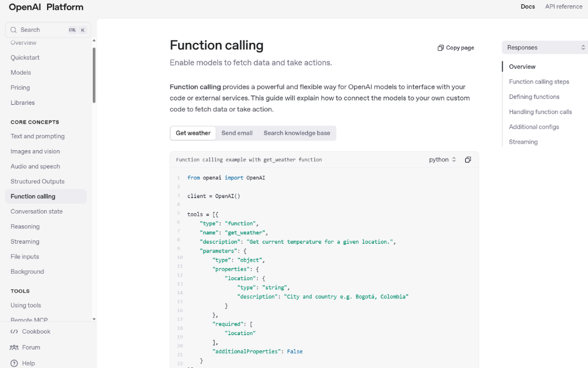Viewport: 588px width, 368px height.
Task: Click the sidebar scroll down arrow
Action: pos(93,319)
